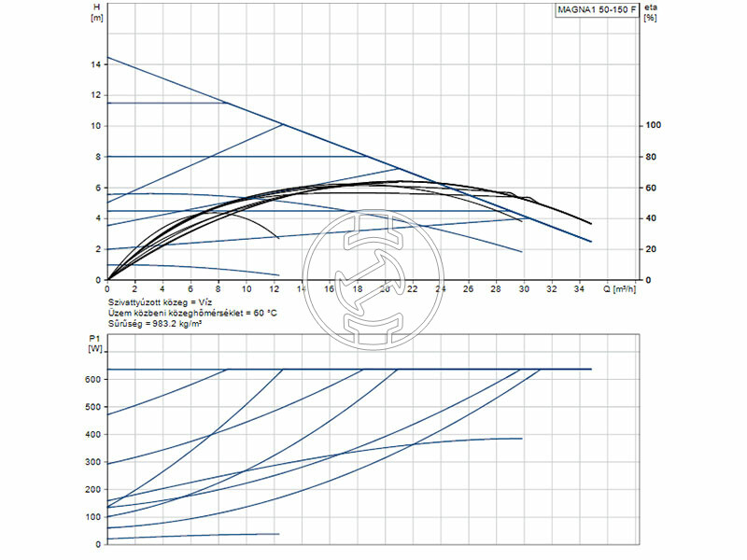Select the eta [%] axis label

point(651,14)
